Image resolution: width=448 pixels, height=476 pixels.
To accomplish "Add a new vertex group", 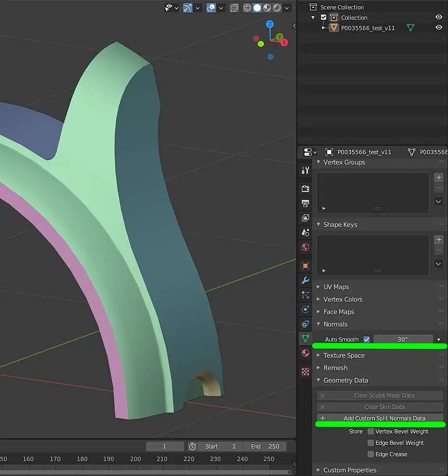I will (439, 178).
